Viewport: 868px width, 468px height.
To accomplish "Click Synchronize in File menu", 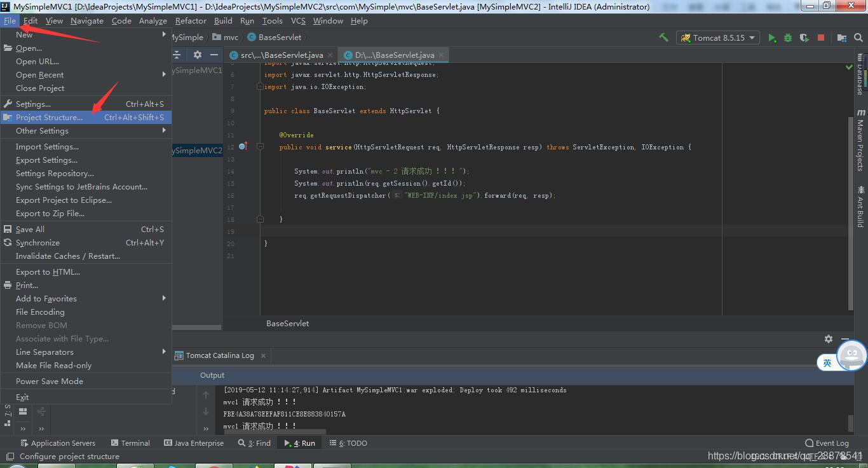I will pyautogui.click(x=86, y=242).
